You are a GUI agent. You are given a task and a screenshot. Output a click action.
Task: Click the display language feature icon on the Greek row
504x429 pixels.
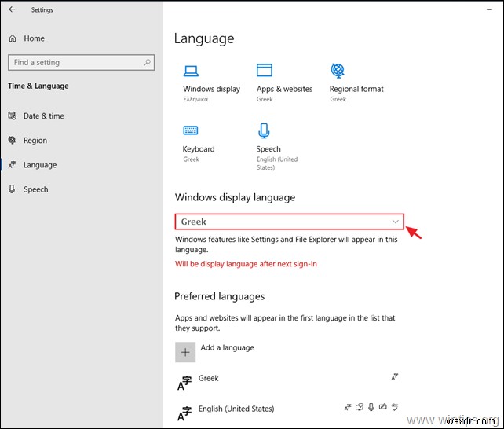(395, 376)
